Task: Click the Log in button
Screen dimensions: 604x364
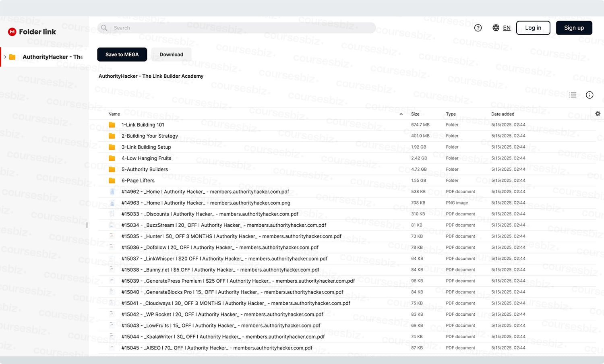Action: point(533,28)
